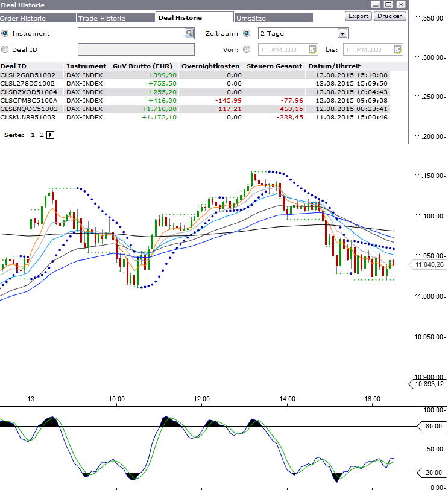Open the Trade Historie tab
Screen dimensions: 448x490
(101, 18)
